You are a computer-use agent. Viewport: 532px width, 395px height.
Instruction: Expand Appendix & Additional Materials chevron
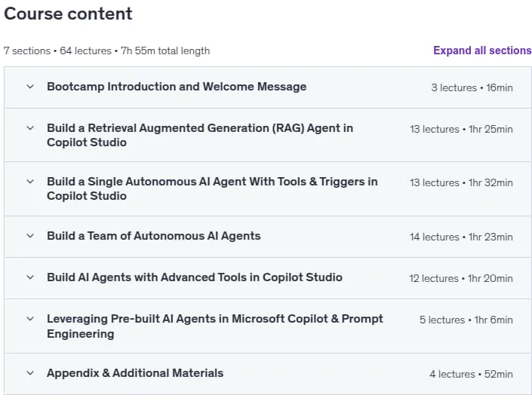click(x=30, y=373)
